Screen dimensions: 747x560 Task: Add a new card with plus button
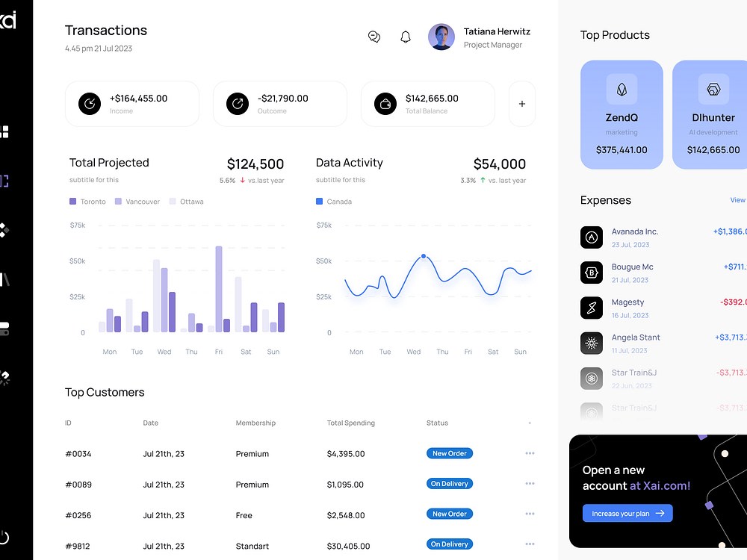(522, 104)
